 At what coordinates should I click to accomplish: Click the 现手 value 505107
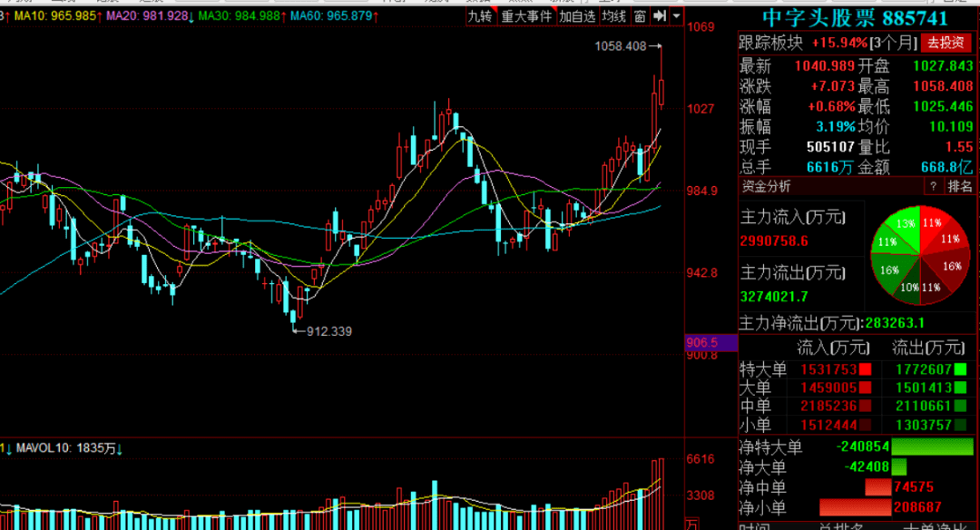pyautogui.click(x=830, y=147)
